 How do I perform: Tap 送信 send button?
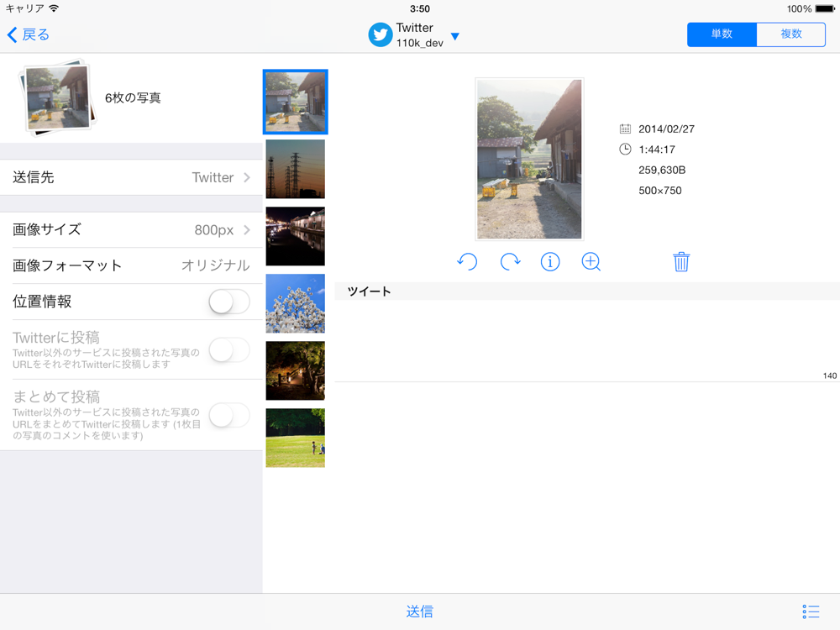tap(419, 612)
